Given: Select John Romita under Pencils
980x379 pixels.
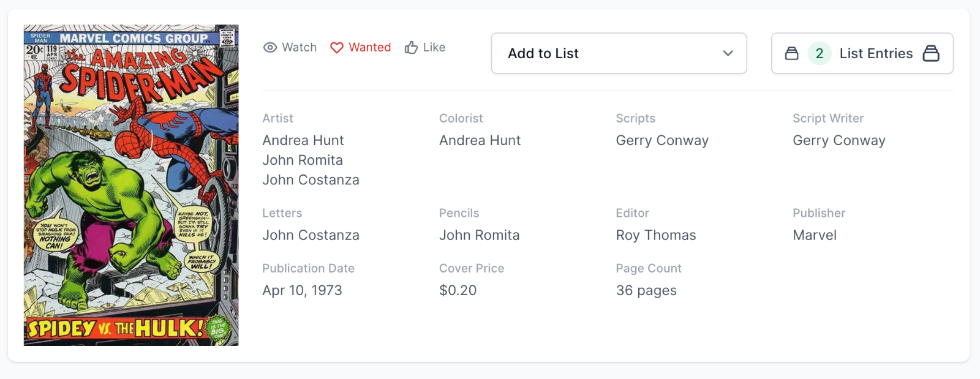Looking at the screenshot, I should point(479,235).
